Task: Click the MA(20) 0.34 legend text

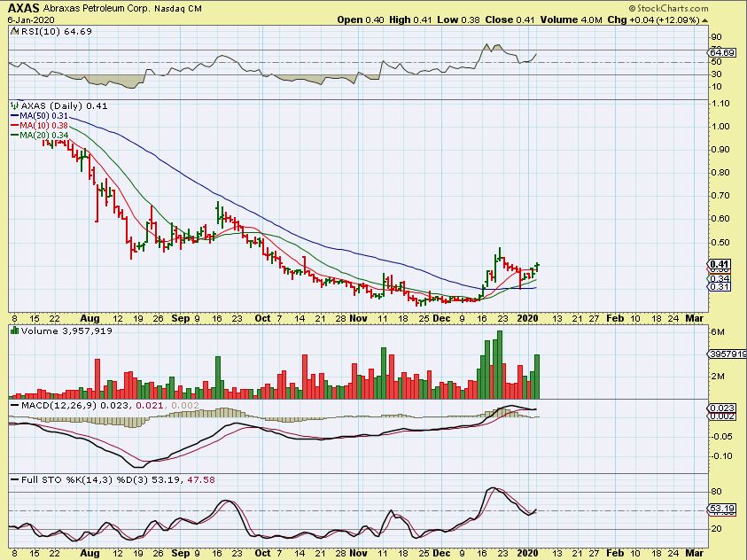Action: (x=43, y=136)
